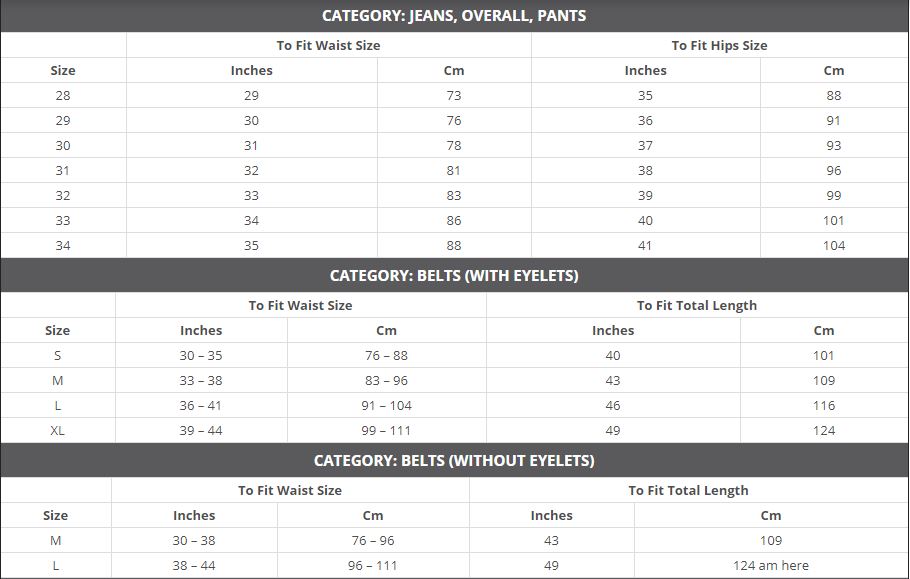Image resolution: width=910 pixels, height=579 pixels.
Task: Click the 124 am here cell
Action: pyautogui.click(x=771, y=566)
